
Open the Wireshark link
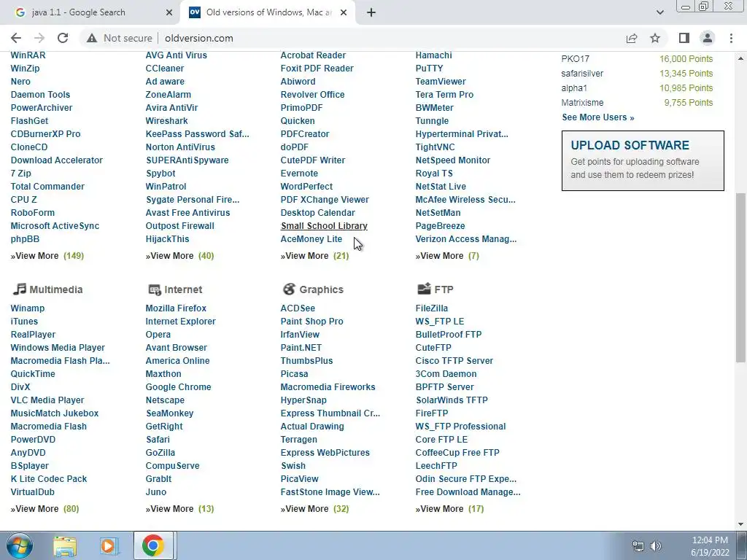click(167, 121)
